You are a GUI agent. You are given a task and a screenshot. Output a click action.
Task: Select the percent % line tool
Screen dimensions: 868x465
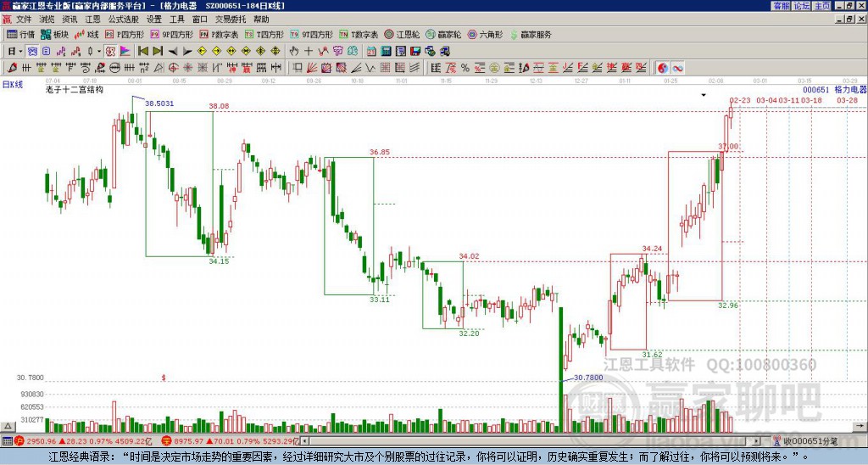[x=465, y=68]
